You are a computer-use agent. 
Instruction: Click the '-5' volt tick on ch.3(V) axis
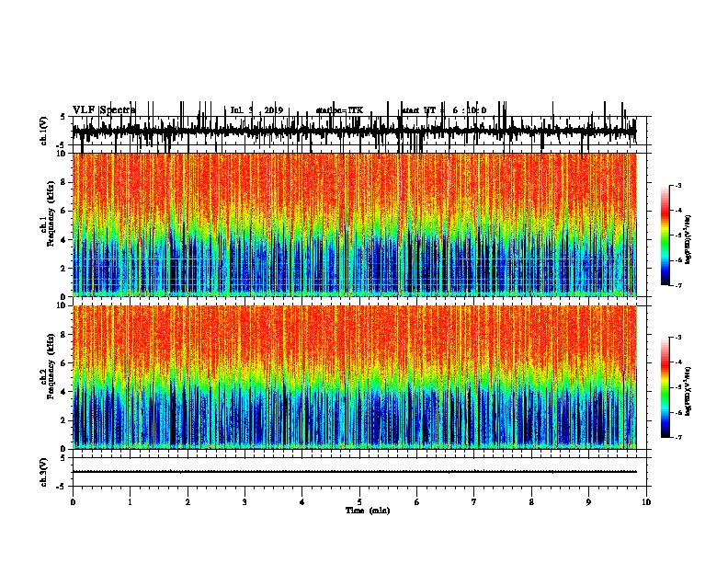tap(62, 487)
